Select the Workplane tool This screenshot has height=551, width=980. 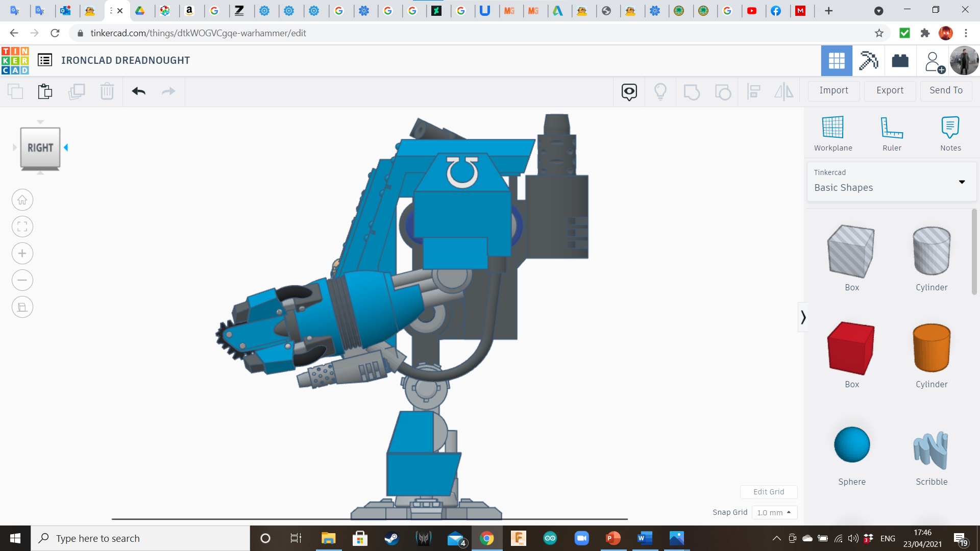(x=832, y=133)
